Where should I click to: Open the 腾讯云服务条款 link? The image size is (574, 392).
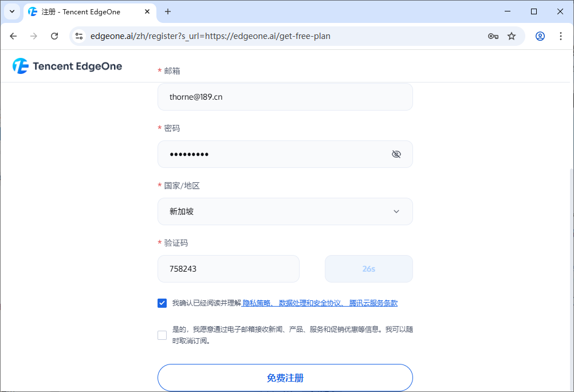point(373,303)
